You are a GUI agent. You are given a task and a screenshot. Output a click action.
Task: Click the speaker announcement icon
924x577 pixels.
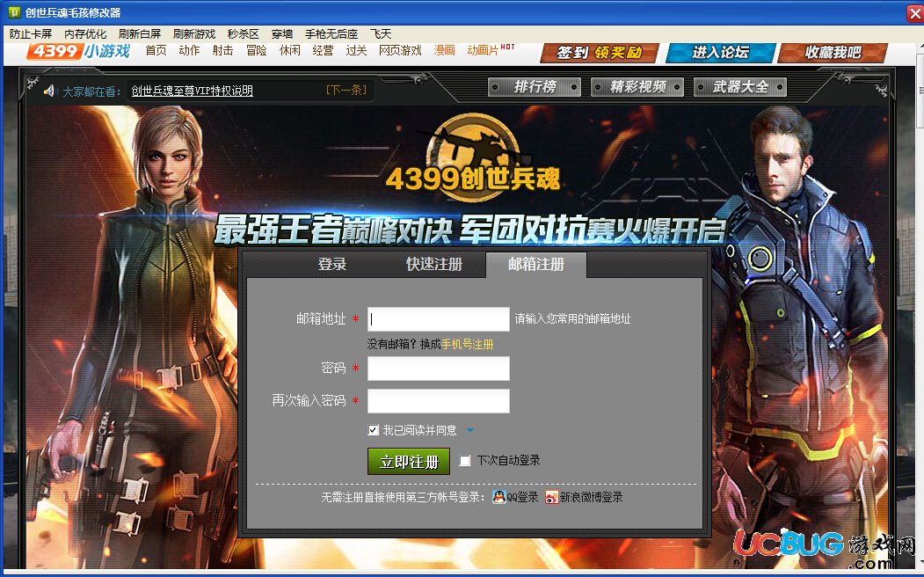pos(49,91)
